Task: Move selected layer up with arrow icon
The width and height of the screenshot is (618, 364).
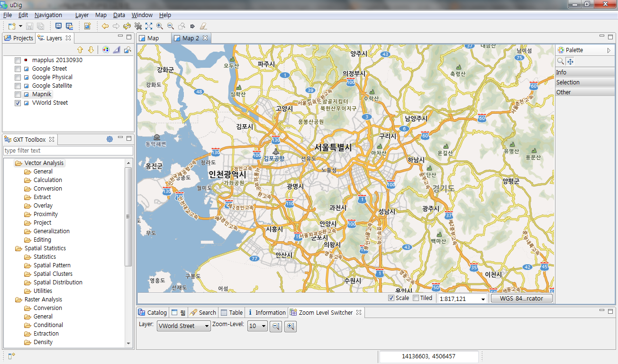Action: 80,49
